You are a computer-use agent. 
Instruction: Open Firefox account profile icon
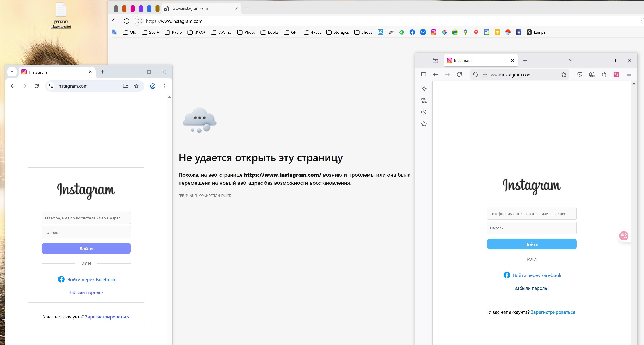click(592, 74)
